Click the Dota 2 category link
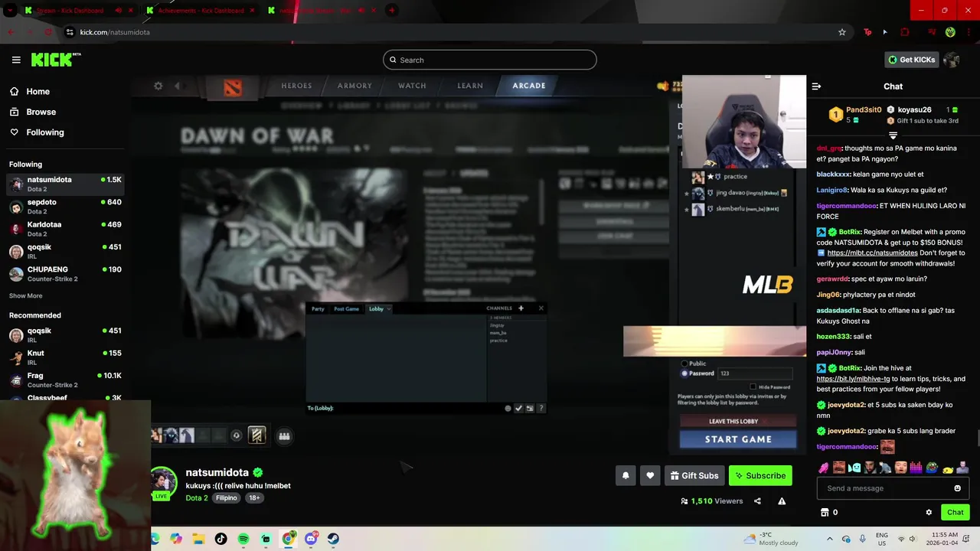The image size is (980, 551). pos(197,497)
